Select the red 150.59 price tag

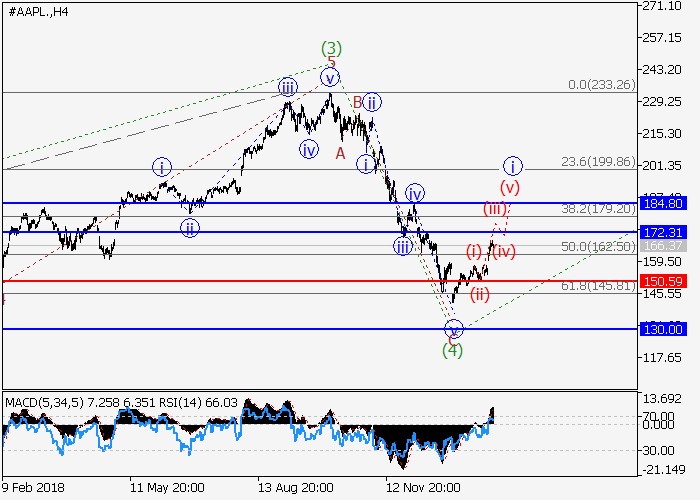(x=663, y=281)
